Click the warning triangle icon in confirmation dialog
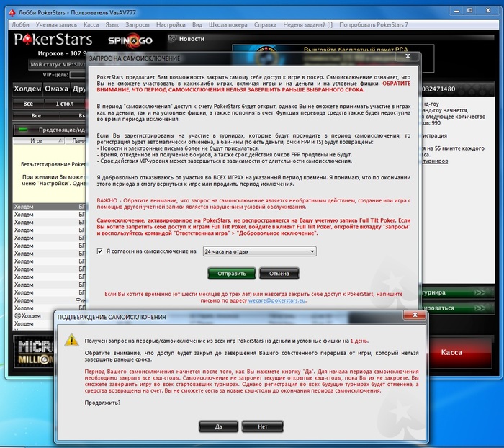The image size is (504, 448). [x=71, y=340]
